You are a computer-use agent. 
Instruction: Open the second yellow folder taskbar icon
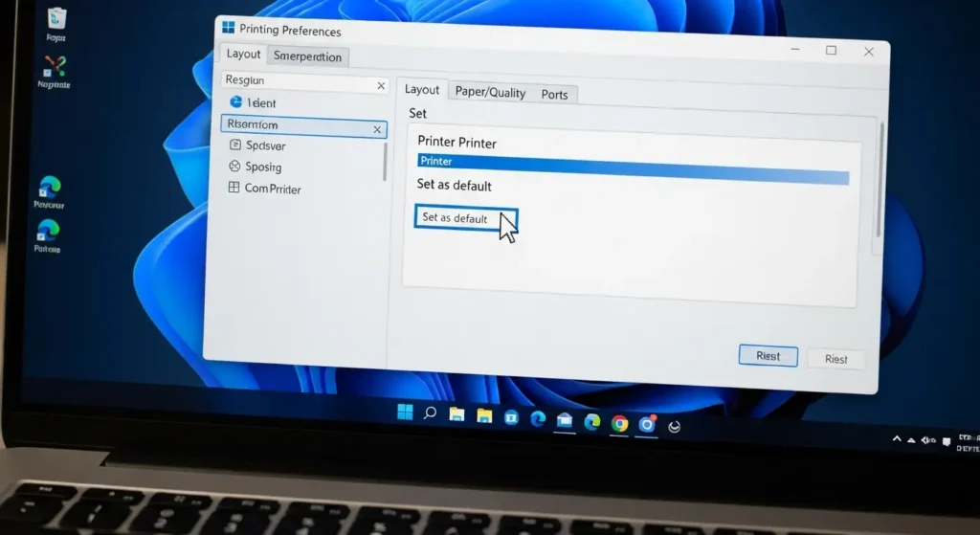tap(484, 415)
